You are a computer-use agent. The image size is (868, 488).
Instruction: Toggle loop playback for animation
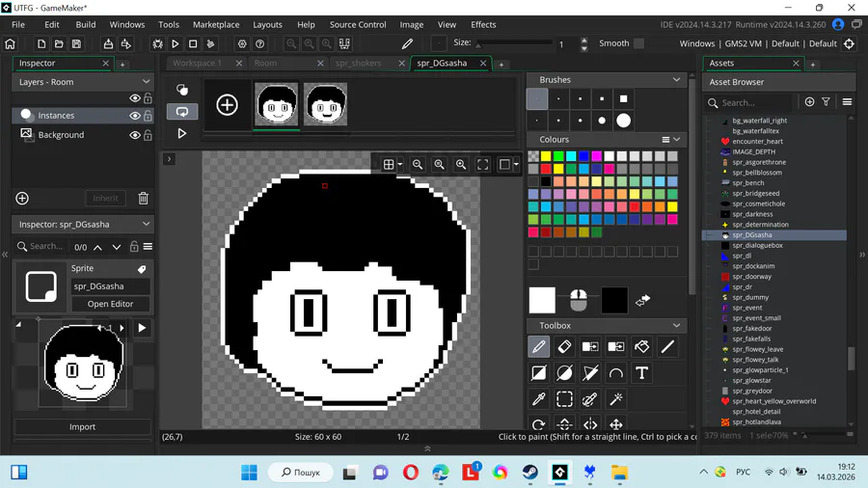pos(181,112)
